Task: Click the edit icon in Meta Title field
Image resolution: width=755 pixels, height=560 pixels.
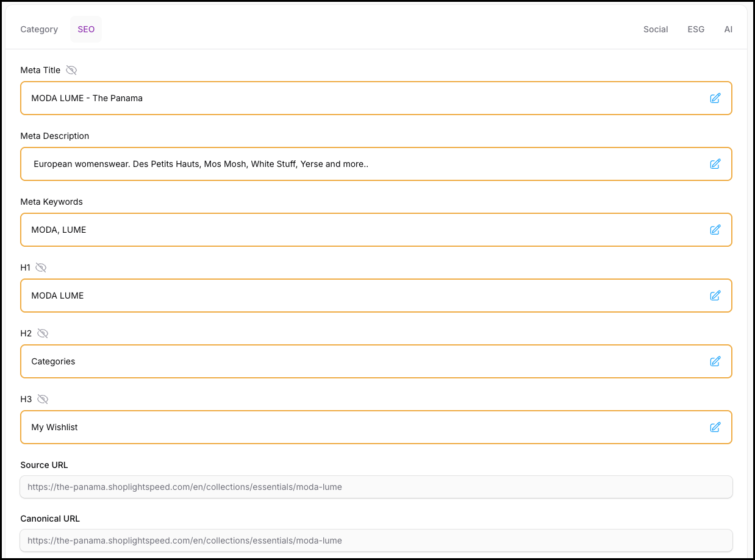Action: pos(715,98)
